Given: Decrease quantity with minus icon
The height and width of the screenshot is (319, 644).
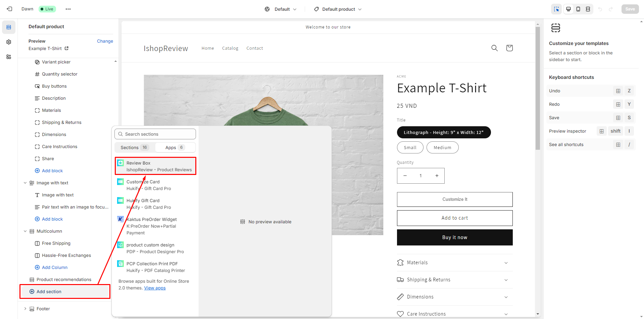Looking at the screenshot, I should (405, 176).
